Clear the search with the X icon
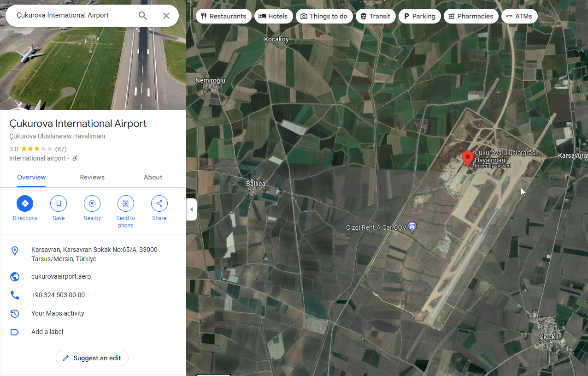This screenshot has height=376, width=588. 166,16
